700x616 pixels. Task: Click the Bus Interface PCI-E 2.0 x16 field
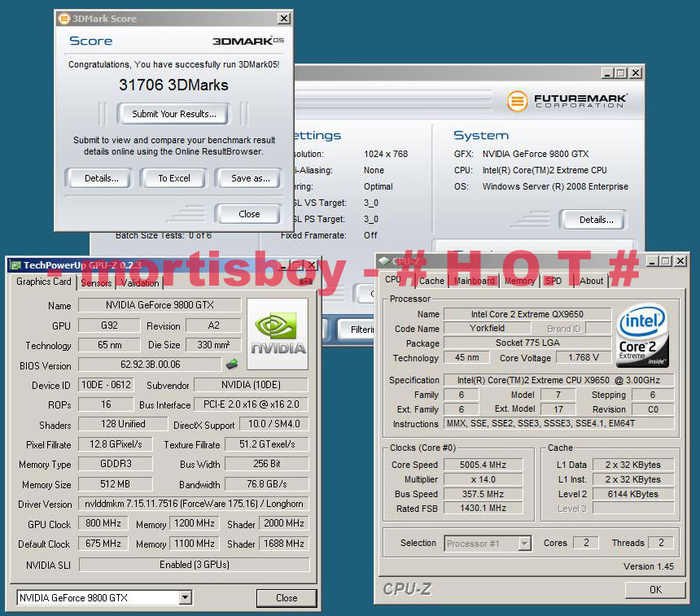[x=251, y=404]
